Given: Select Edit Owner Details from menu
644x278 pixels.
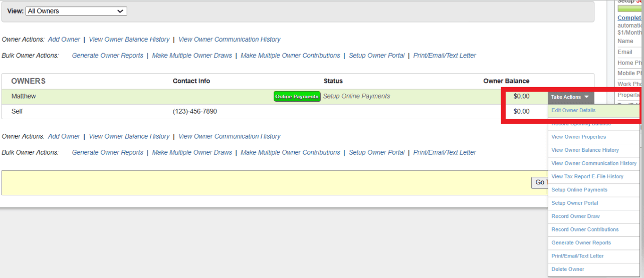Looking at the screenshot, I should pyautogui.click(x=573, y=110).
